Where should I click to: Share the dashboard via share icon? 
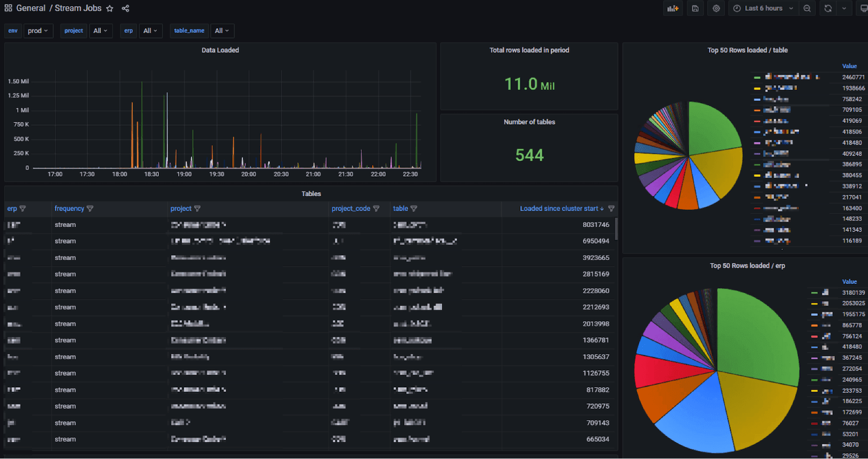point(125,8)
